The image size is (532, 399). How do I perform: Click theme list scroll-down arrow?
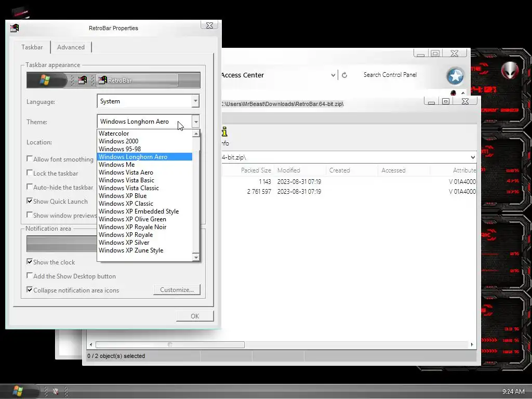click(x=196, y=257)
